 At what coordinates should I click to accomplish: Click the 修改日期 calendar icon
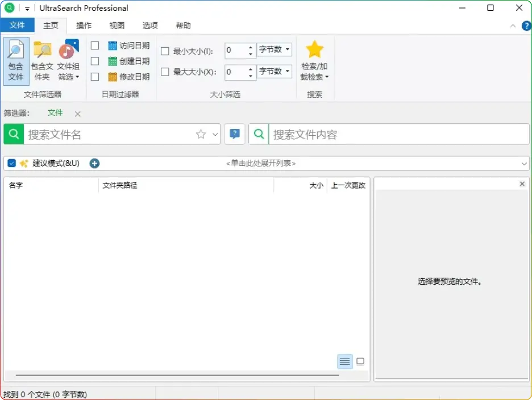[x=113, y=77]
